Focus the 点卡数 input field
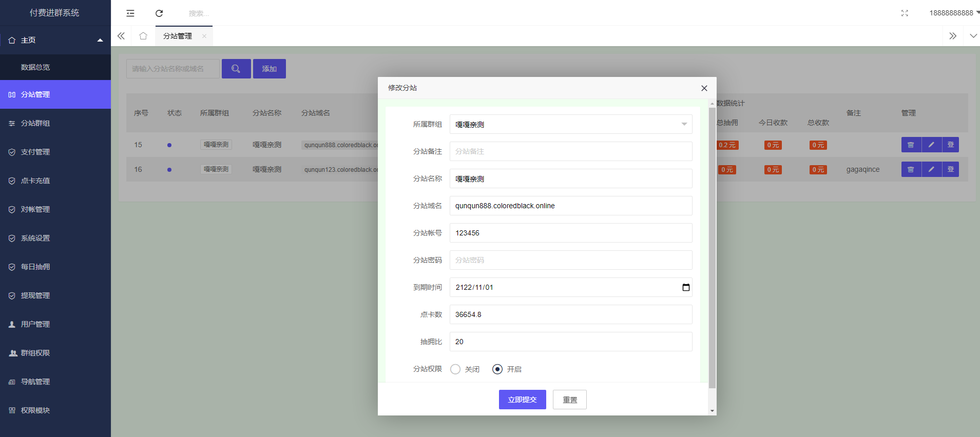 (571, 314)
